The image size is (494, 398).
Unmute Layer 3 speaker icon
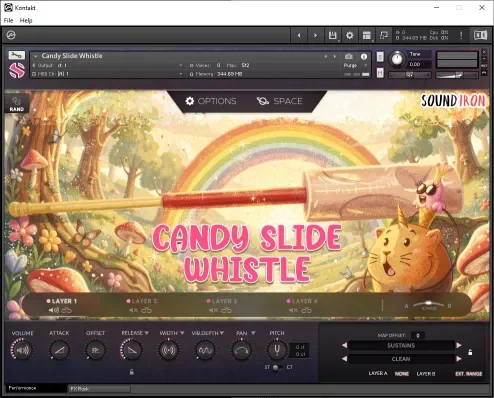213,310
